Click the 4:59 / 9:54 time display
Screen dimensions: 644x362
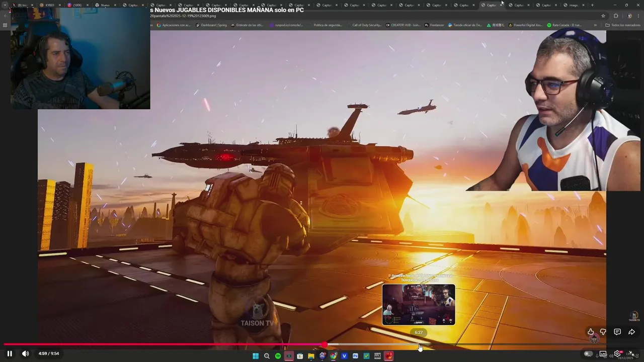pos(49,353)
